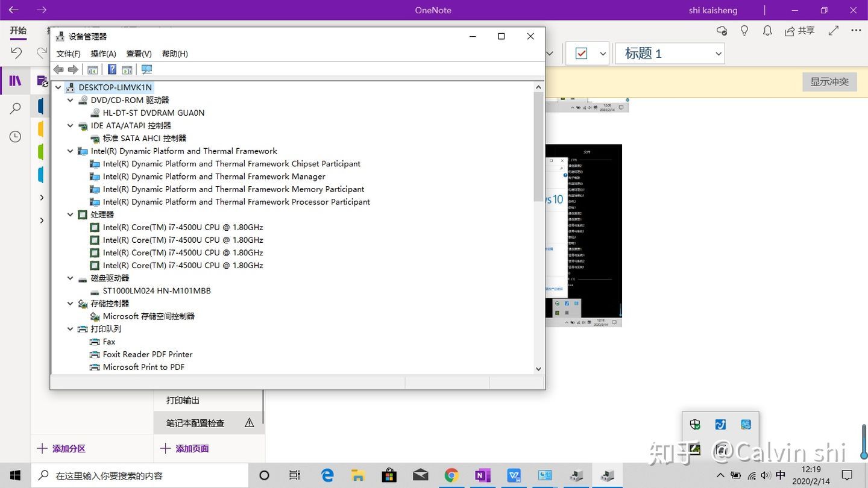Open the 帮助(H) menu
The image size is (868, 488).
pos(175,54)
